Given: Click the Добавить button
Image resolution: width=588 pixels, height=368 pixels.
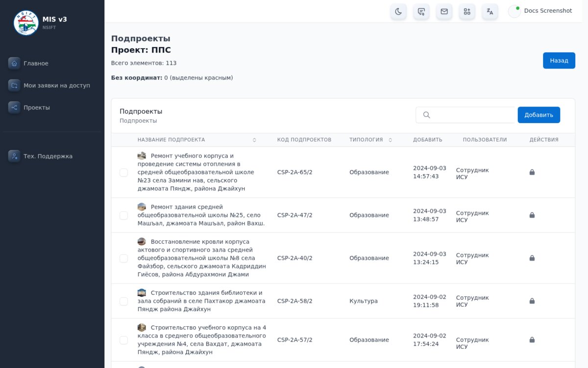Looking at the screenshot, I should tap(539, 115).
